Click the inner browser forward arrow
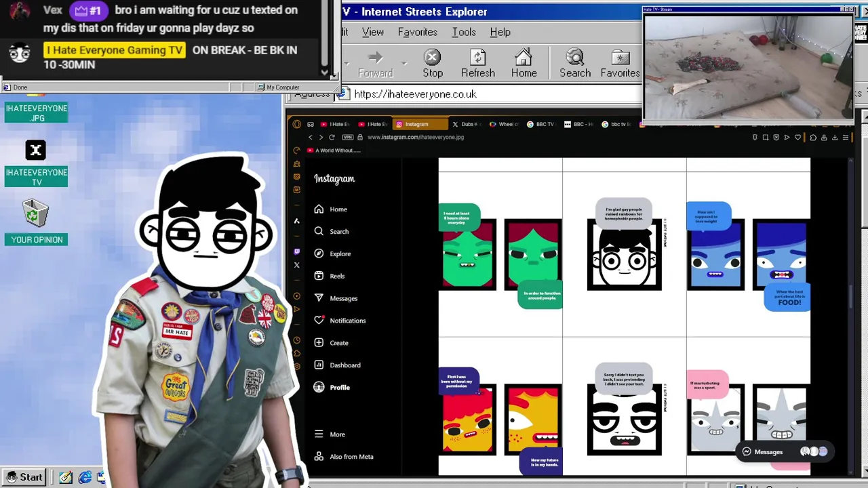868x488 pixels. [x=321, y=138]
